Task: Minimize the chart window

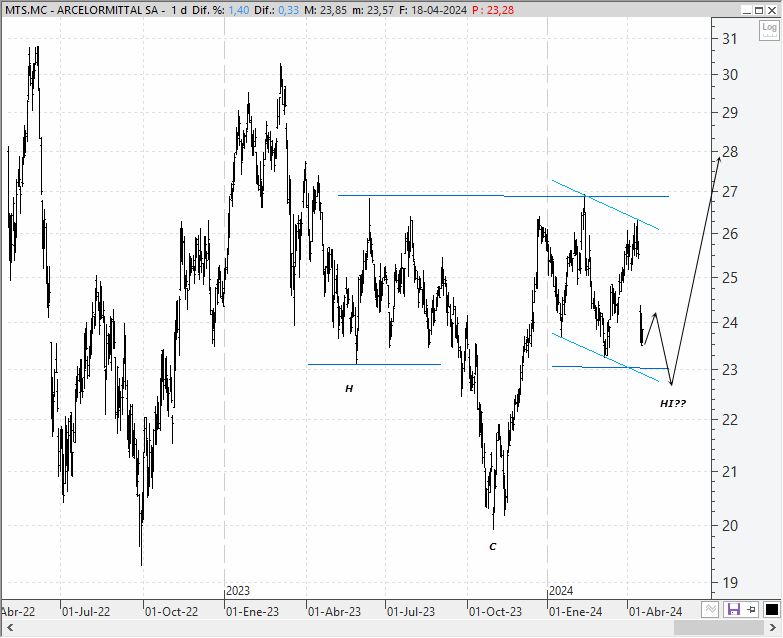Action: (x=747, y=10)
